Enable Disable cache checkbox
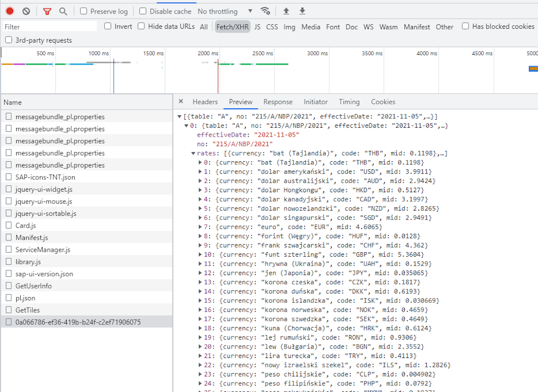This screenshot has height=392, width=538. click(x=143, y=11)
